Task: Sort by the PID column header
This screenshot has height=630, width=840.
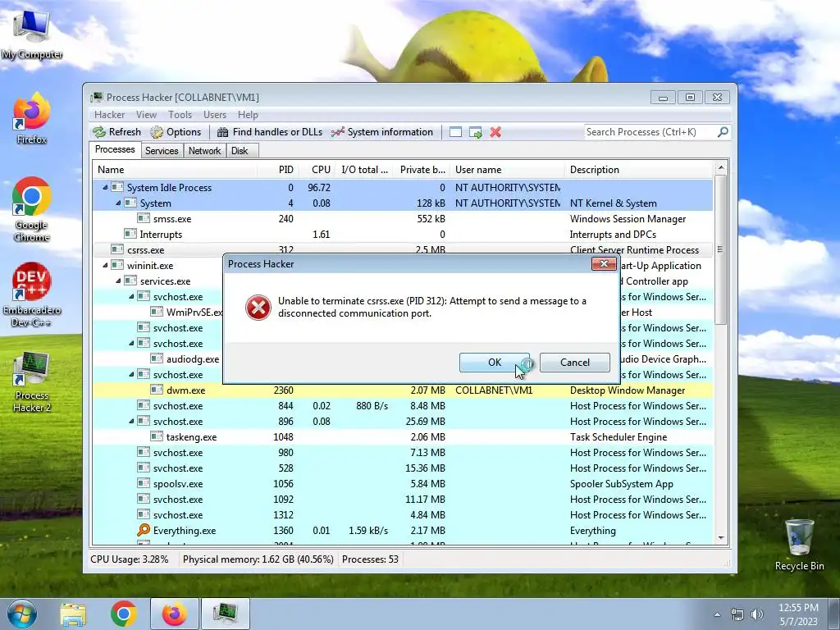Action: pyautogui.click(x=277, y=170)
